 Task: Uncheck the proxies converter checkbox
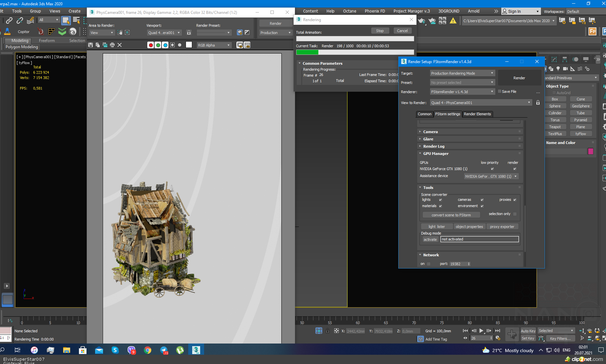click(515, 200)
